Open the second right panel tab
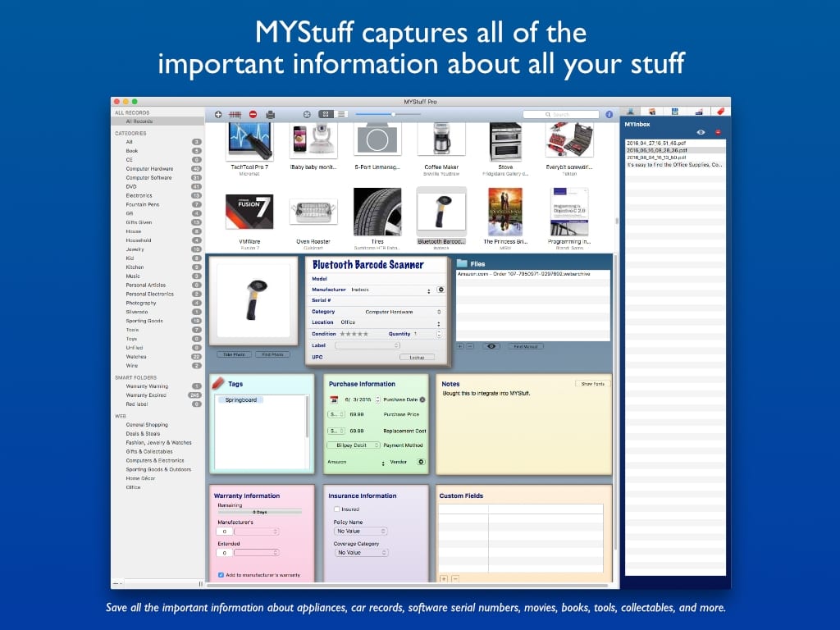 pyautogui.click(x=652, y=111)
